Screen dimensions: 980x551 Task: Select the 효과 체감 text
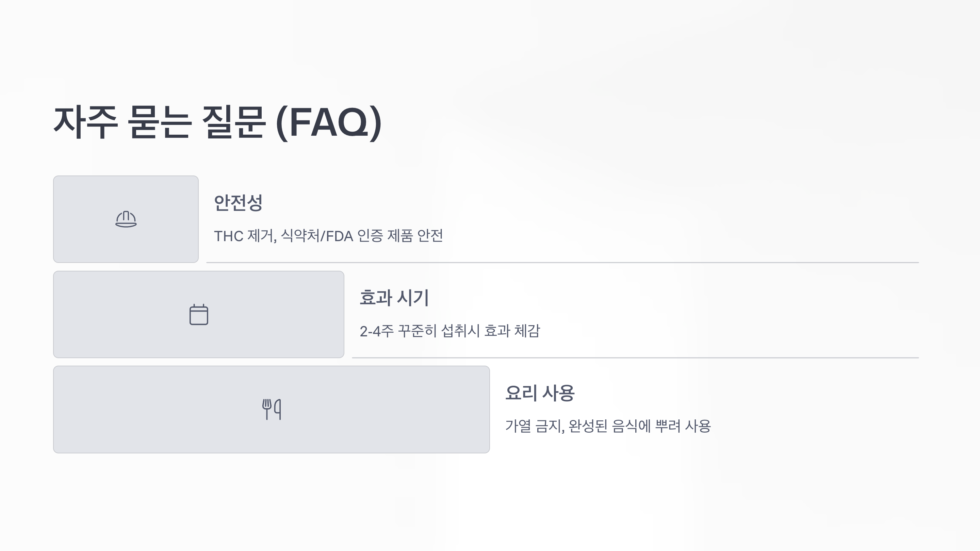click(x=512, y=331)
